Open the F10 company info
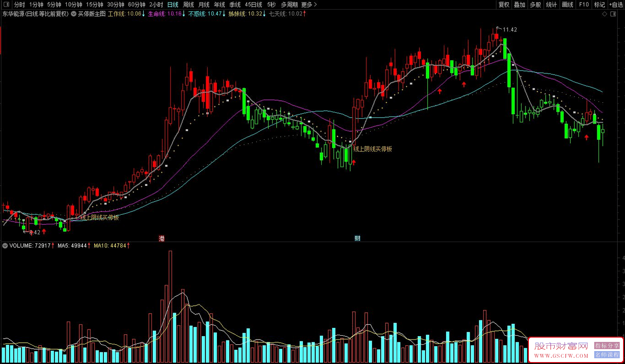The image size is (625, 364). 584,5
